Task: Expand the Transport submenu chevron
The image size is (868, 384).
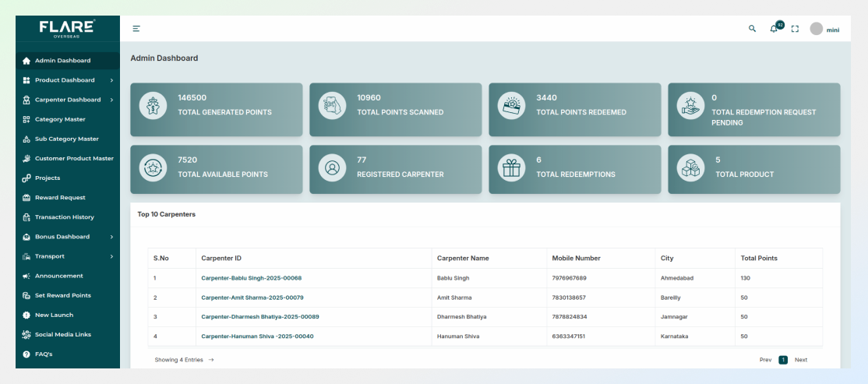Action: [112, 256]
